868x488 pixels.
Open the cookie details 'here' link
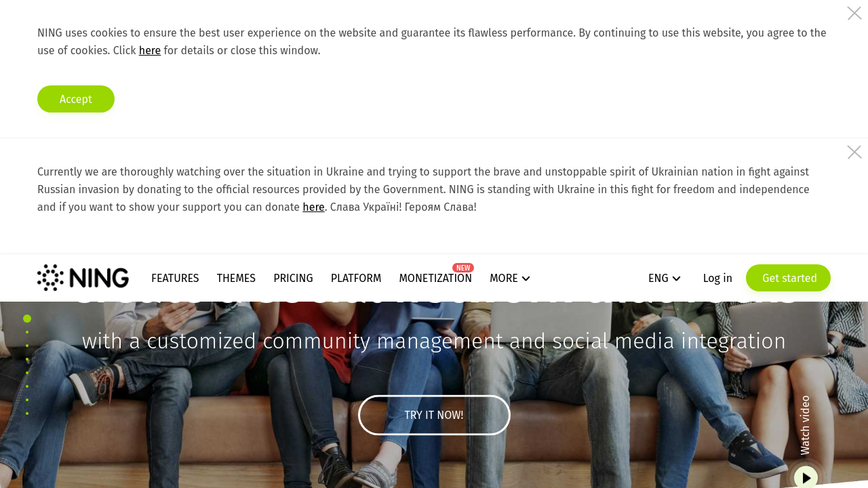pos(150,51)
